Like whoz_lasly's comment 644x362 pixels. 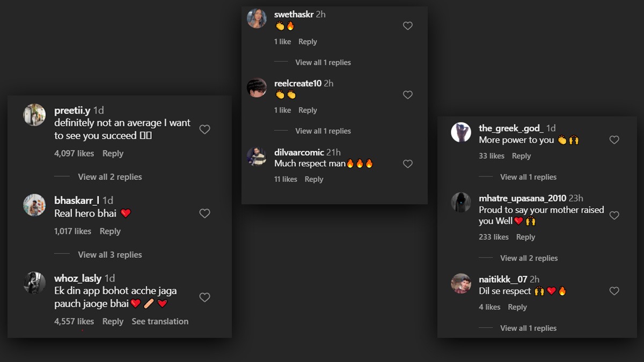pyautogui.click(x=204, y=297)
